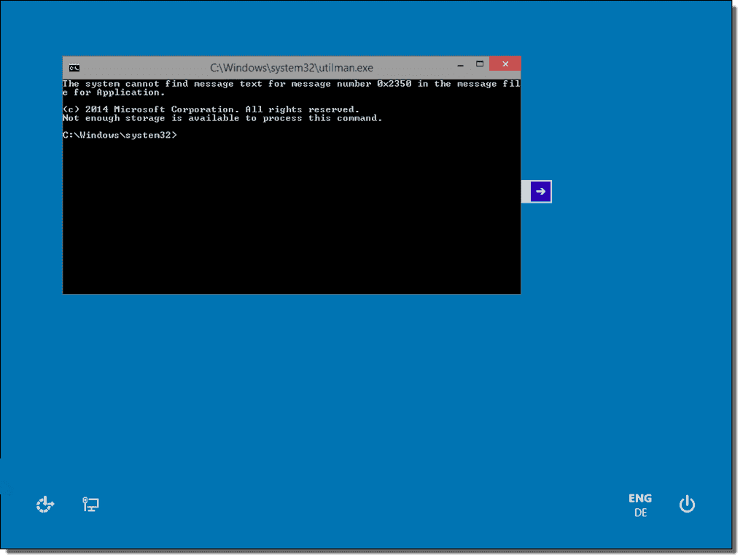
Task: Minimize the utilman.exe console window
Action: tap(457, 65)
